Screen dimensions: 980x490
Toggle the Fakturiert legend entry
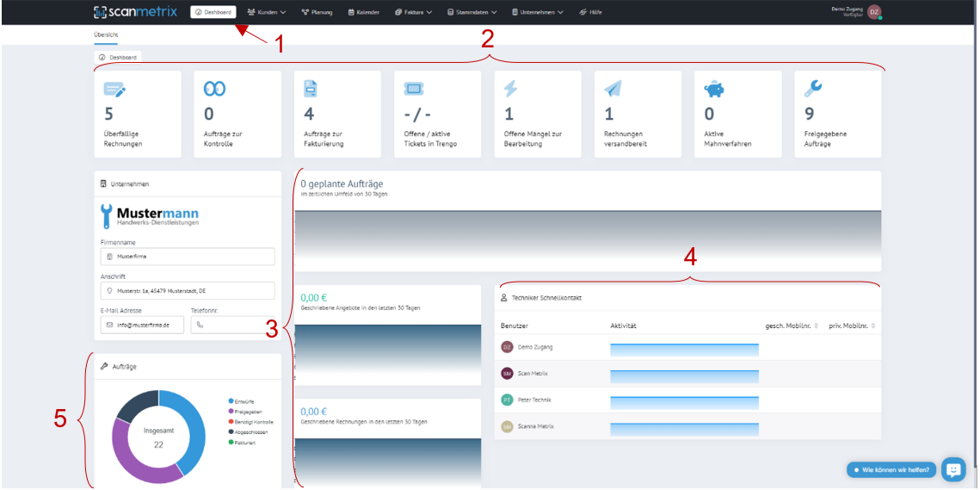241,443
